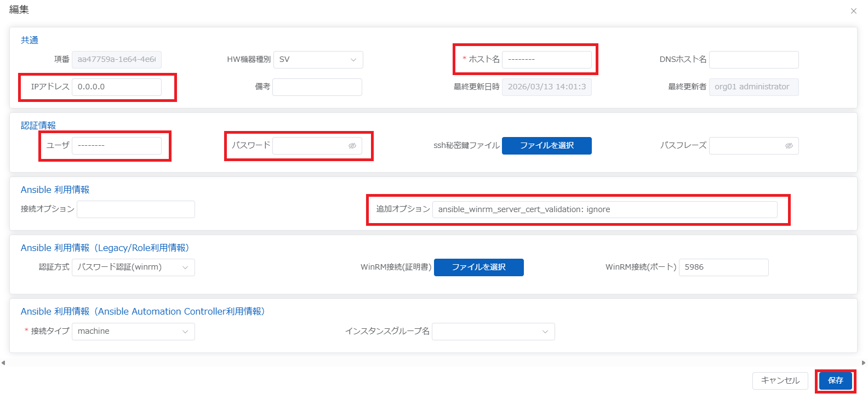Close the 編集 dialog with the X icon

pyautogui.click(x=853, y=11)
